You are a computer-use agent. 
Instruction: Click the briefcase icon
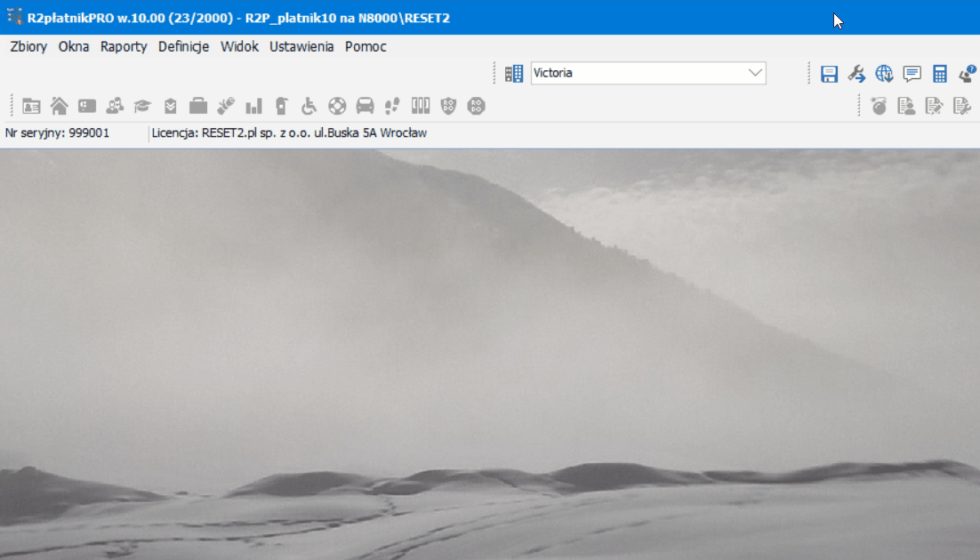pos(198,107)
